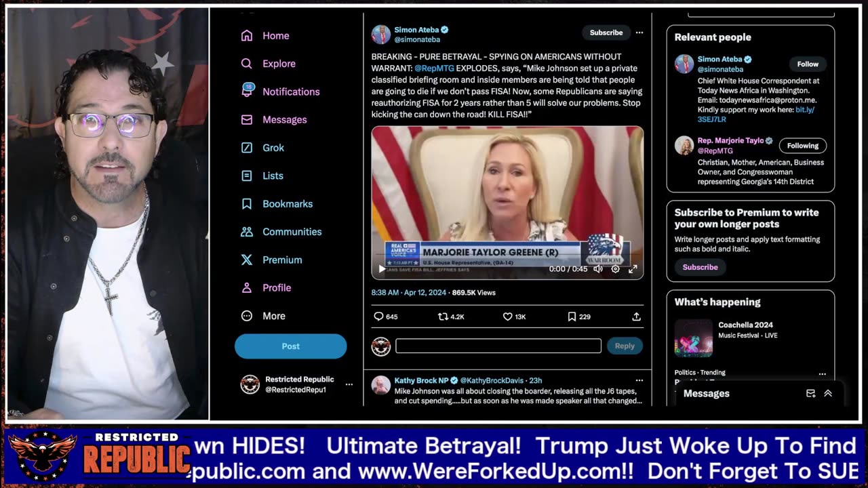The height and width of the screenshot is (488, 868).
Task: Click the blue Post button
Action: (x=290, y=346)
